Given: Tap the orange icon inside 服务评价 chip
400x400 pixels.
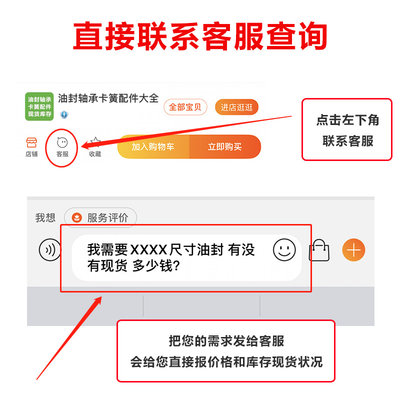Looking at the screenshot, I should coord(77,218).
